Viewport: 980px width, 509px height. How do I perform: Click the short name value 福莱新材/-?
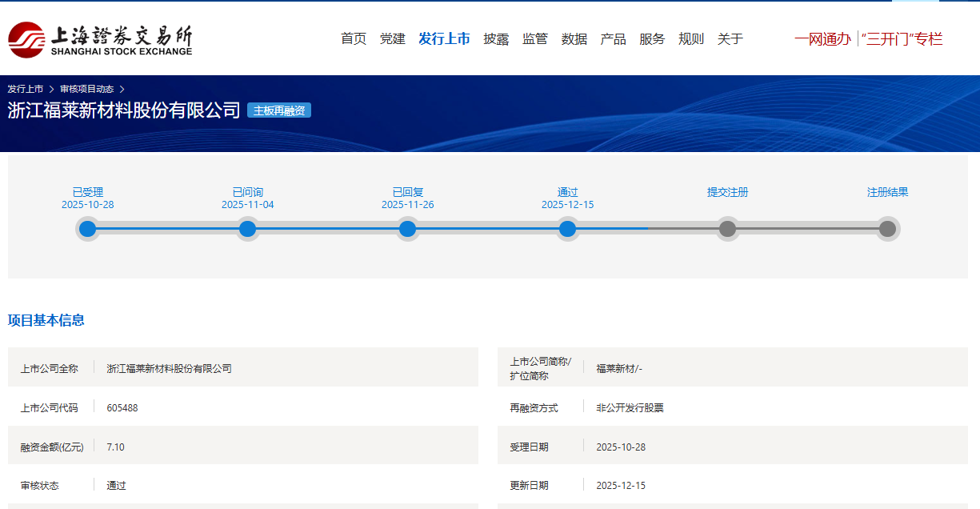click(619, 368)
